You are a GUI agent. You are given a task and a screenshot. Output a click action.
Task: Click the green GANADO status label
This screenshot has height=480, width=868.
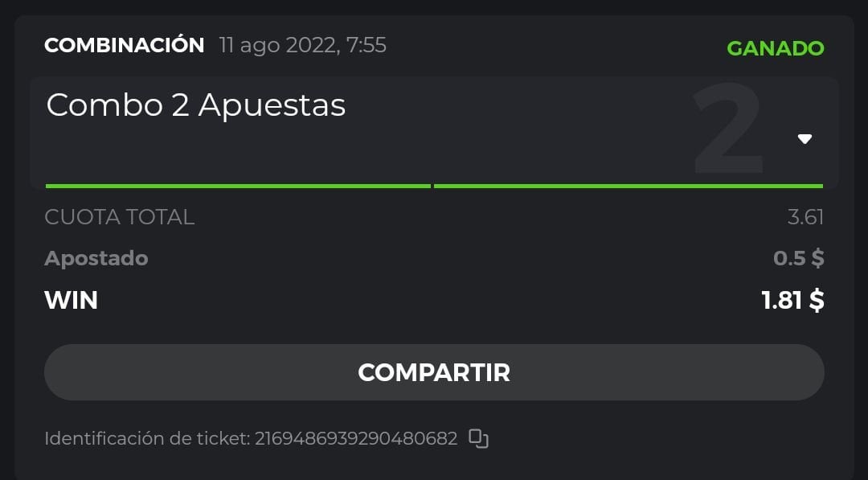(x=775, y=48)
